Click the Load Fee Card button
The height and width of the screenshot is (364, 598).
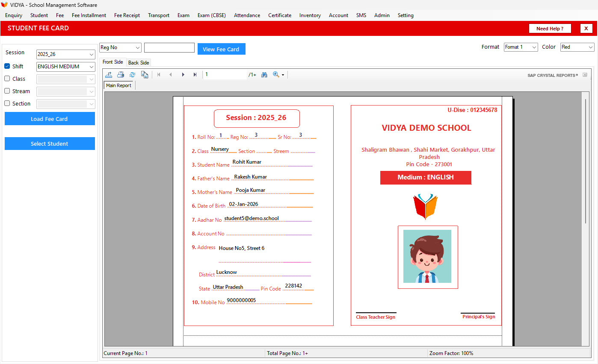pyautogui.click(x=50, y=119)
